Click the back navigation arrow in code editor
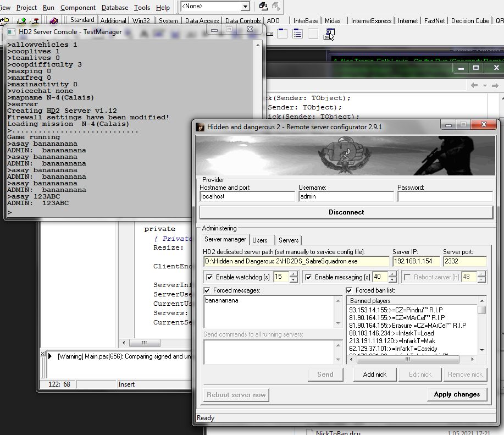 [474, 86]
